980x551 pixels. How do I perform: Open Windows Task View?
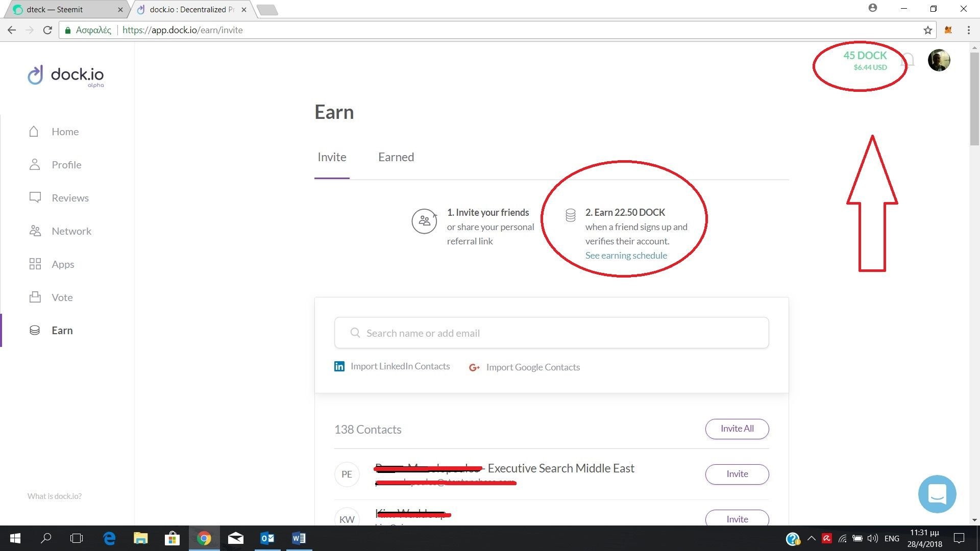pyautogui.click(x=77, y=538)
